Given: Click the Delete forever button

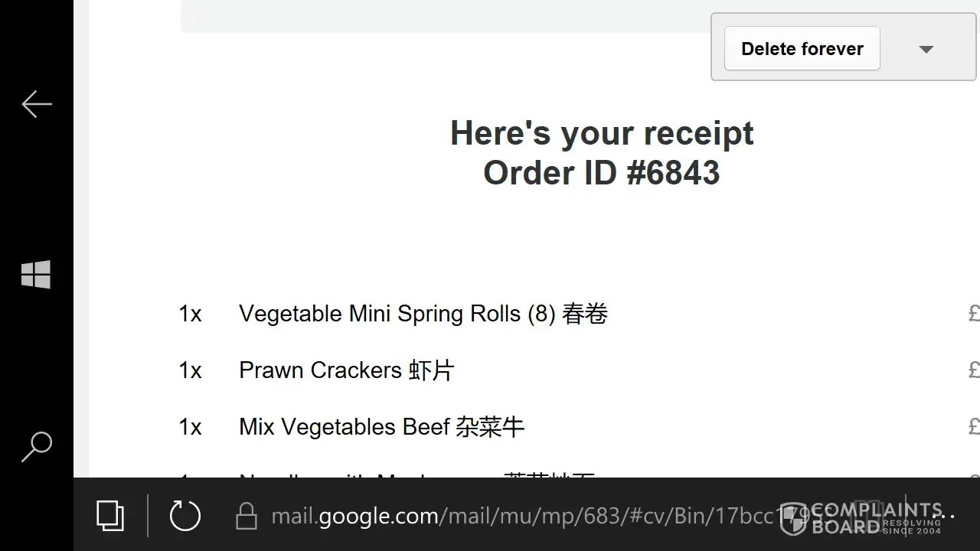Looking at the screenshot, I should pos(802,49).
